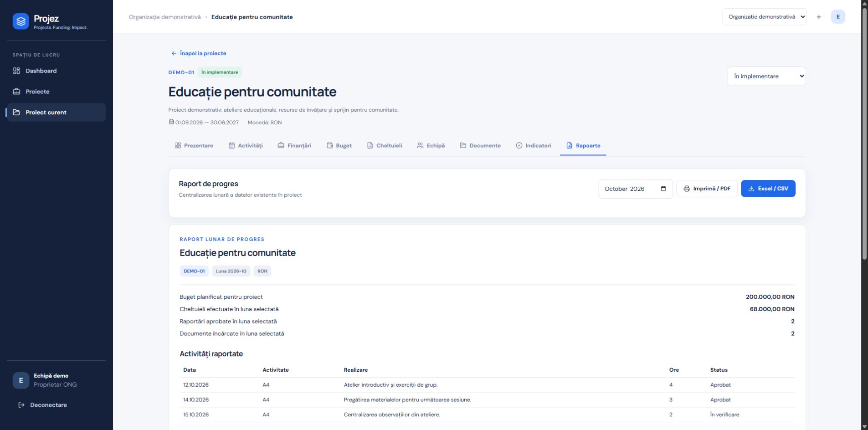This screenshot has height=430, width=868.
Task: Click the October 2026 month field
Action: click(x=635, y=189)
